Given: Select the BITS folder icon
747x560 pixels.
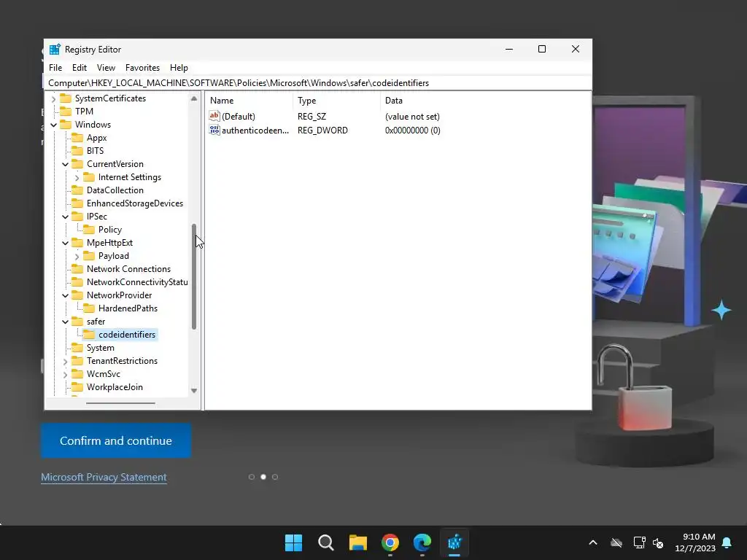Looking at the screenshot, I should click(x=77, y=150).
